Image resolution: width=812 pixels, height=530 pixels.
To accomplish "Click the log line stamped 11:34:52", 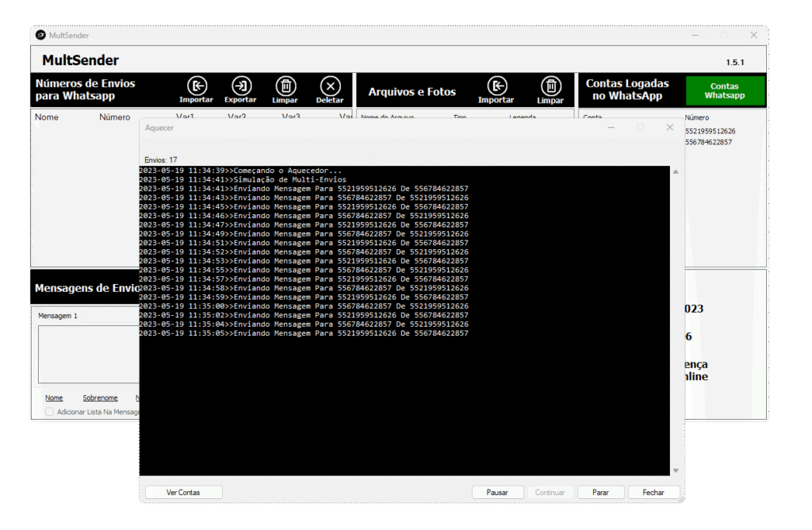I will tap(304, 252).
